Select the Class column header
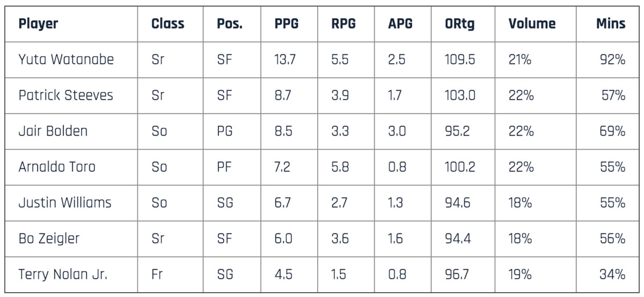Screen dimensions: 644x297 (167, 24)
